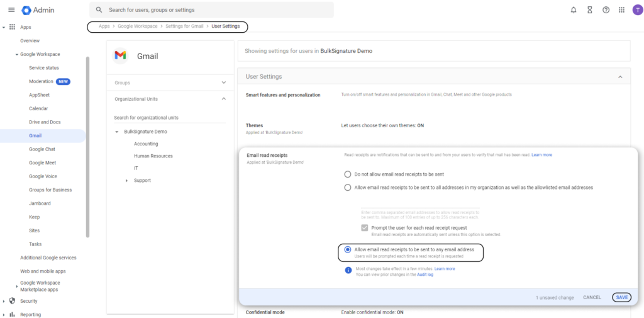This screenshot has width=644, height=318.
Task: Collapse the BulkSignature Demo tree arrow
Action: [x=116, y=132]
